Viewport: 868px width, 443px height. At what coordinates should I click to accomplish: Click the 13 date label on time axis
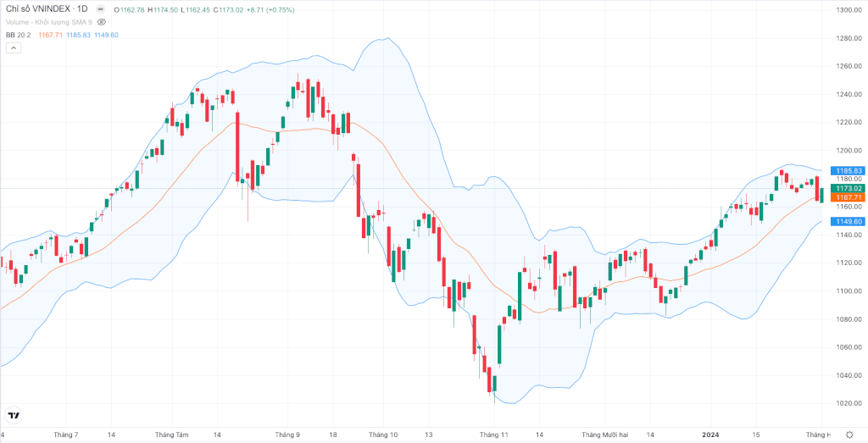tap(428, 435)
